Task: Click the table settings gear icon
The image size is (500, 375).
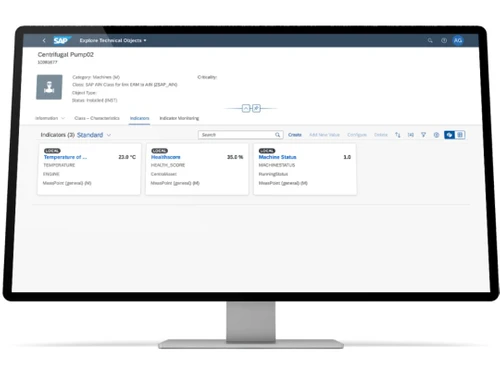Action: point(436,135)
